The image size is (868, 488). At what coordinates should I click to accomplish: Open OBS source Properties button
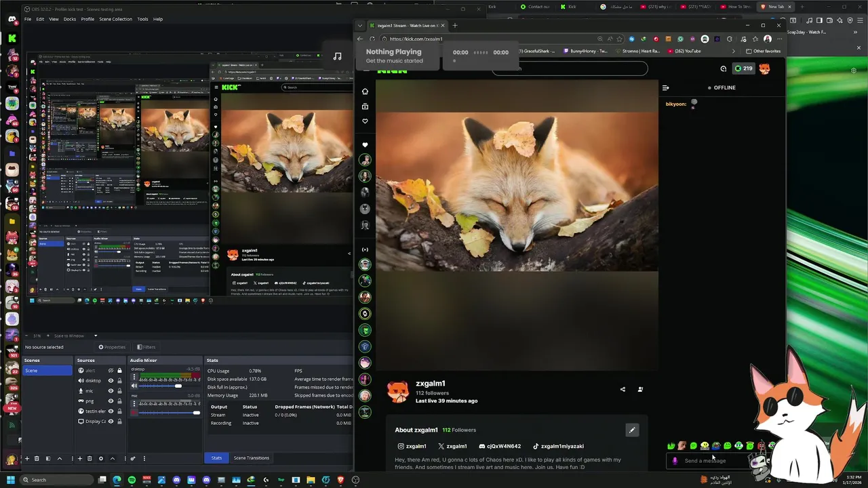[x=113, y=347]
